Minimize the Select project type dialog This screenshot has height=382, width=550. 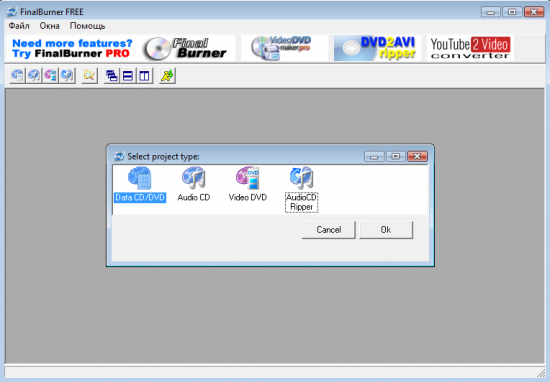point(374,156)
